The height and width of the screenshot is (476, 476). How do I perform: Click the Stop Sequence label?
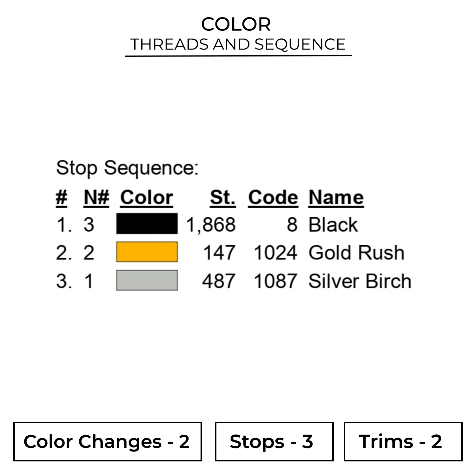[x=127, y=168]
